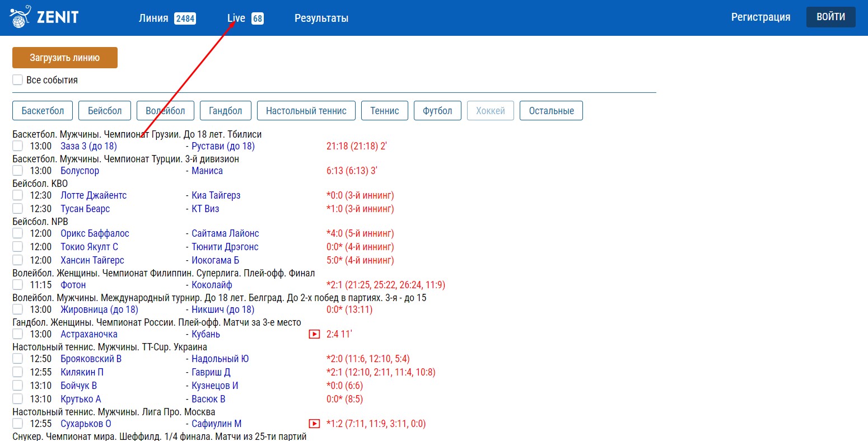Screen dimensions: 868x441
Task: Filter by Футбол
Action: (437, 110)
